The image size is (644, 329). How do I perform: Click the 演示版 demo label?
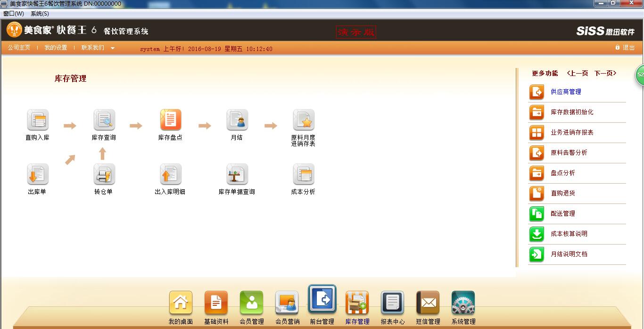(356, 32)
